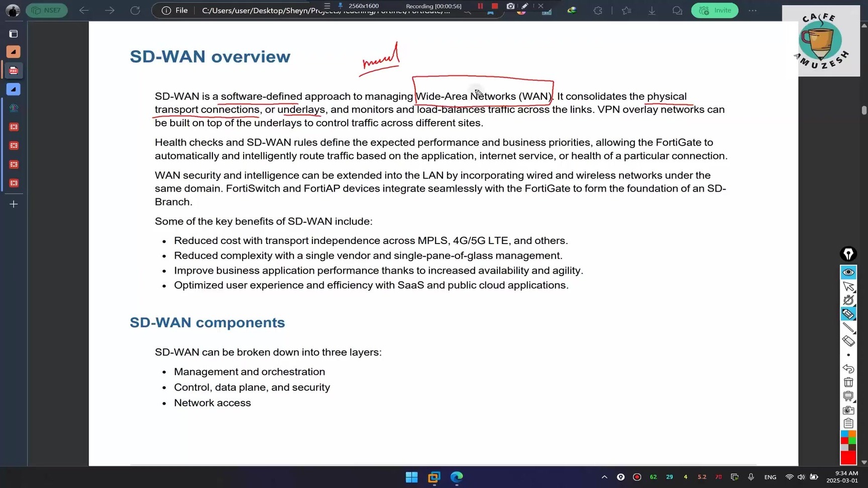
Task: Select the highlighter marker tool
Action: click(848, 314)
